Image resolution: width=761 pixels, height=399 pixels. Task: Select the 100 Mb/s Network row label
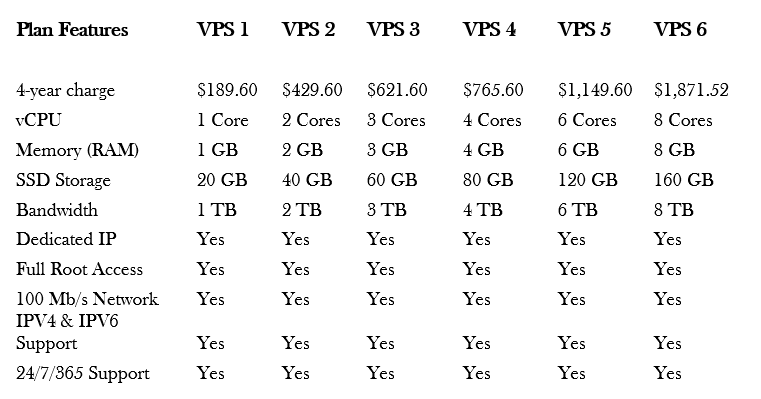tap(87, 299)
